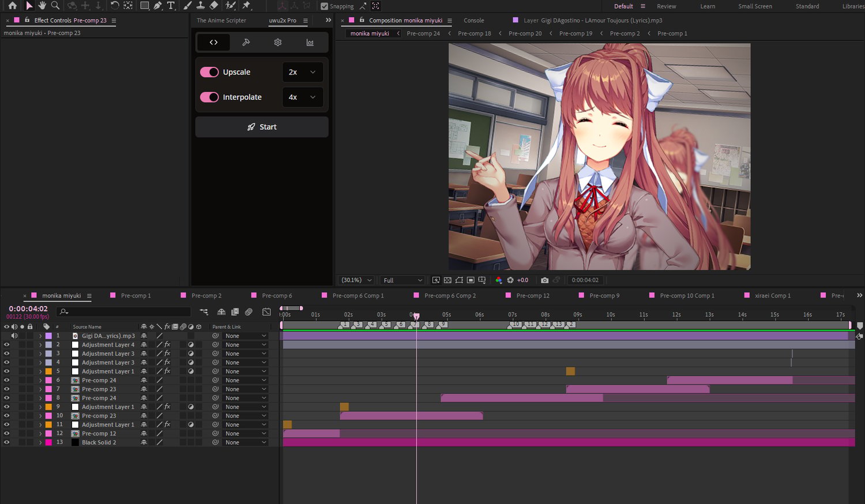Select the Rectangle shape tool
The image size is (865, 504).
coord(144,6)
